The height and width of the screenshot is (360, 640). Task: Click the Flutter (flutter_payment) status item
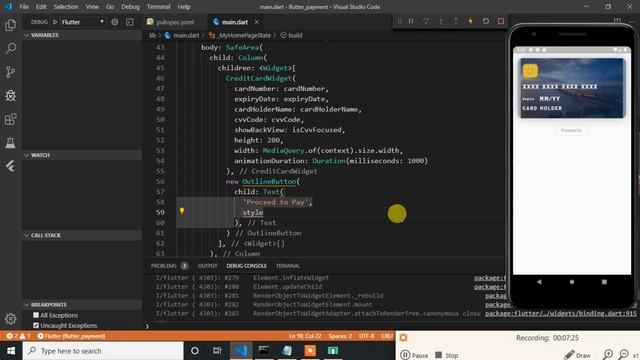pos(71,336)
